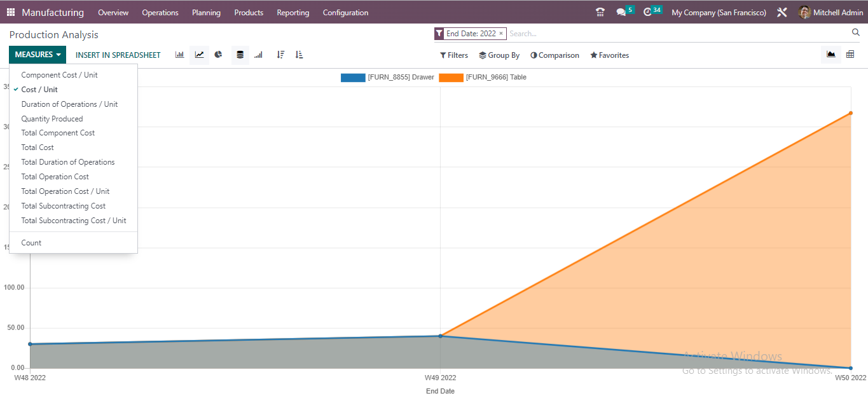Open the Measures dropdown
The image size is (868, 398).
click(37, 55)
